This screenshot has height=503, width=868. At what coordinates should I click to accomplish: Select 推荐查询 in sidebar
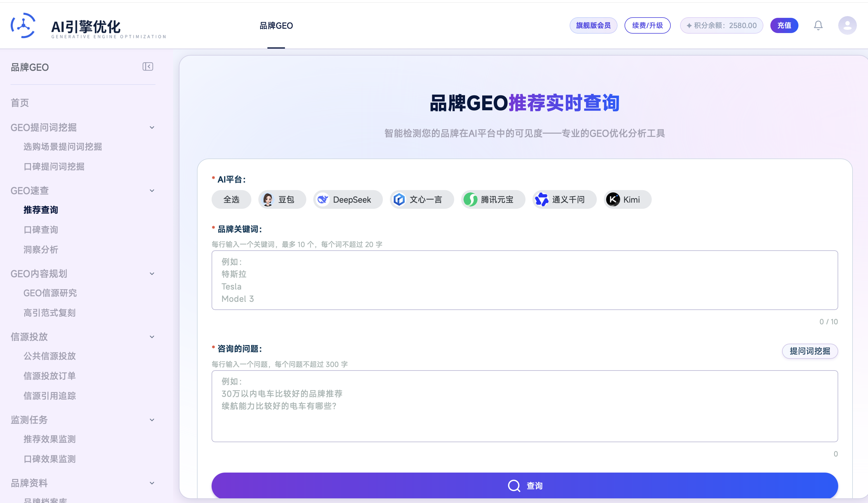tap(41, 210)
